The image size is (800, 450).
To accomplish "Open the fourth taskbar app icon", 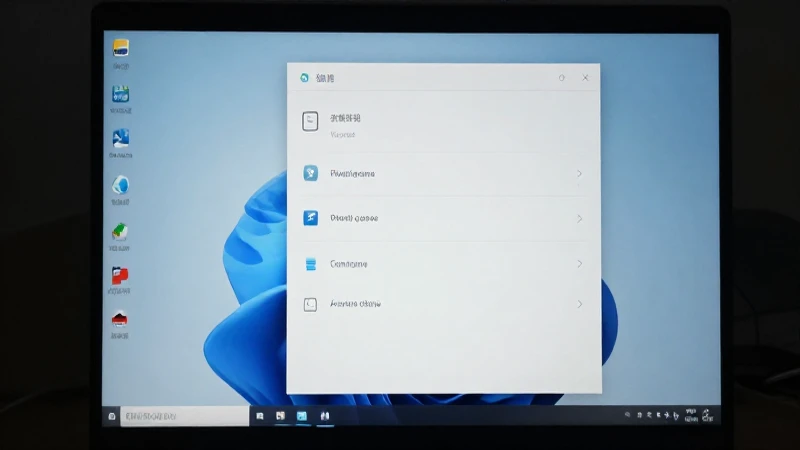I will 325,416.
